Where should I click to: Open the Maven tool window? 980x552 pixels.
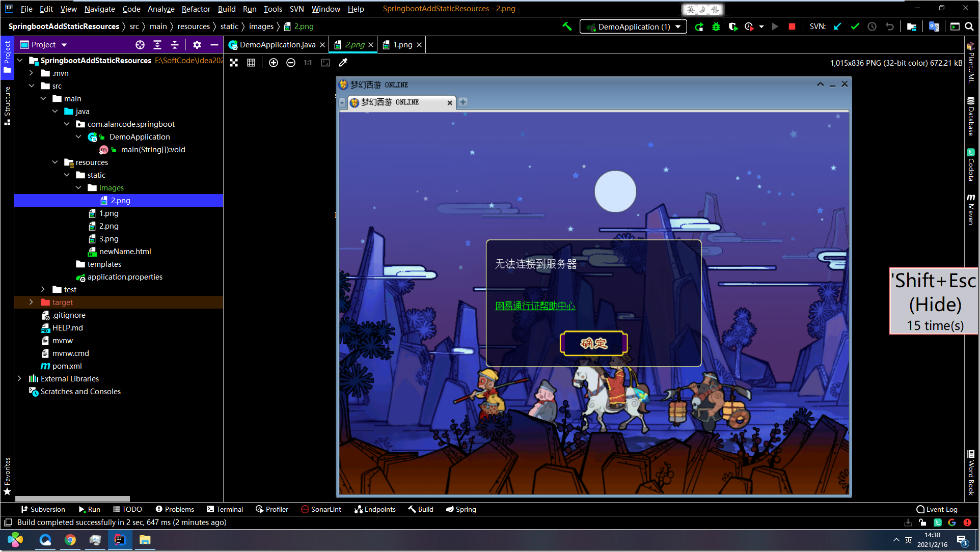[x=971, y=209]
